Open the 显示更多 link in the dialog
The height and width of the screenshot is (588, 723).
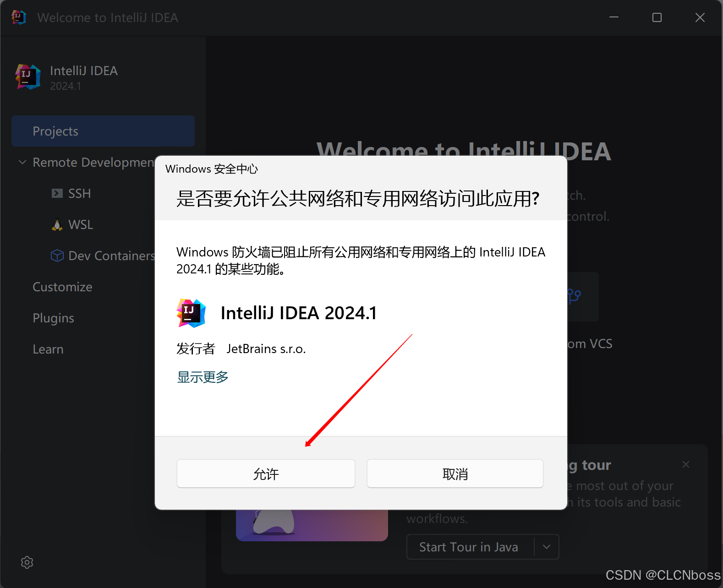pyautogui.click(x=203, y=377)
